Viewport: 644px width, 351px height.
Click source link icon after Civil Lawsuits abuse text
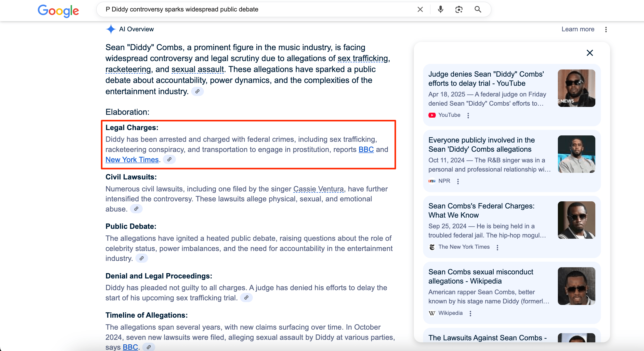coord(136,209)
